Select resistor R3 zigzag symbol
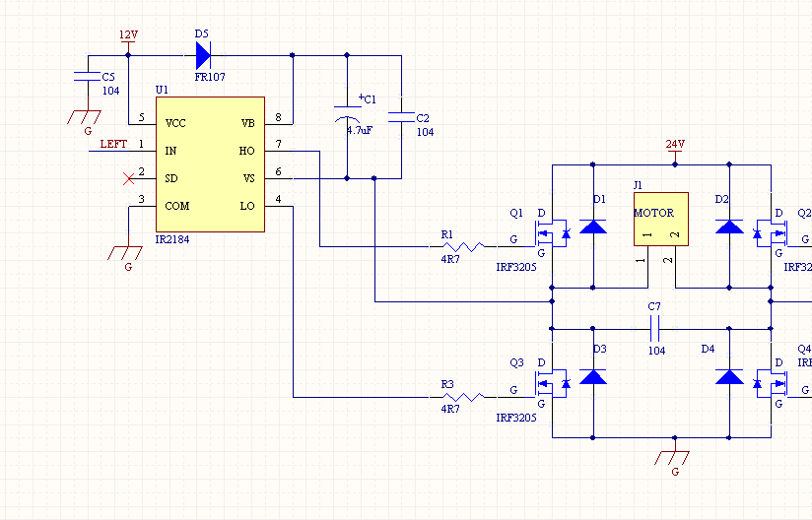 463,397
